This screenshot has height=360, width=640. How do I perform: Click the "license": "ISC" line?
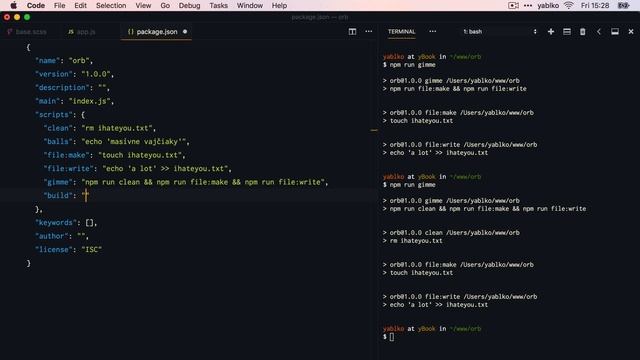tap(69, 249)
